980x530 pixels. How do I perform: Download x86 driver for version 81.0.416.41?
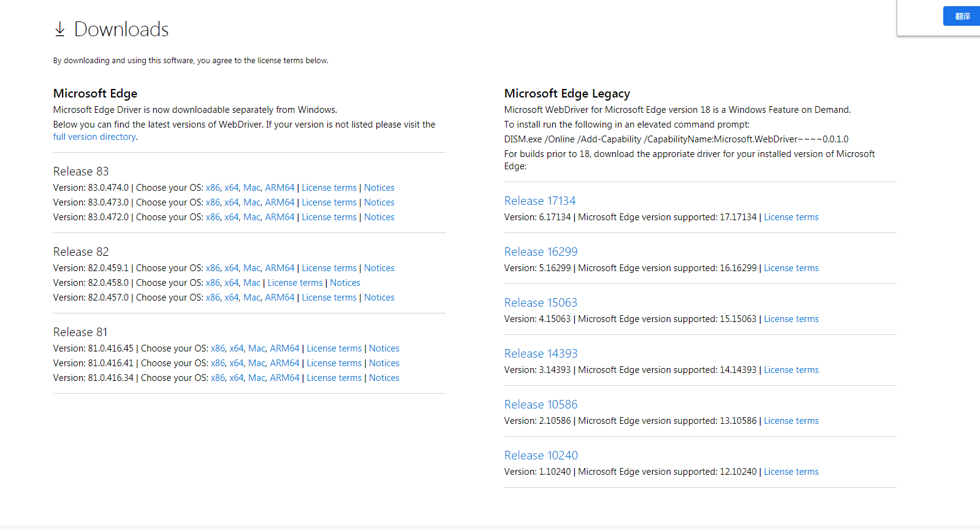pos(218,363)
